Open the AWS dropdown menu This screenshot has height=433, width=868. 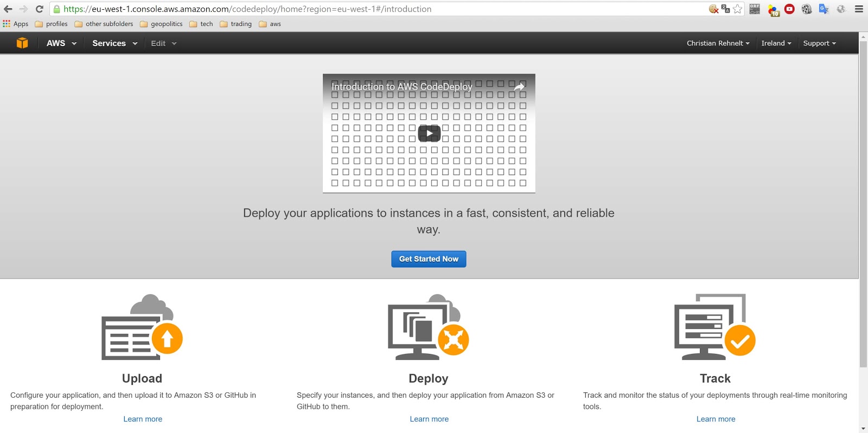(61, 43)
